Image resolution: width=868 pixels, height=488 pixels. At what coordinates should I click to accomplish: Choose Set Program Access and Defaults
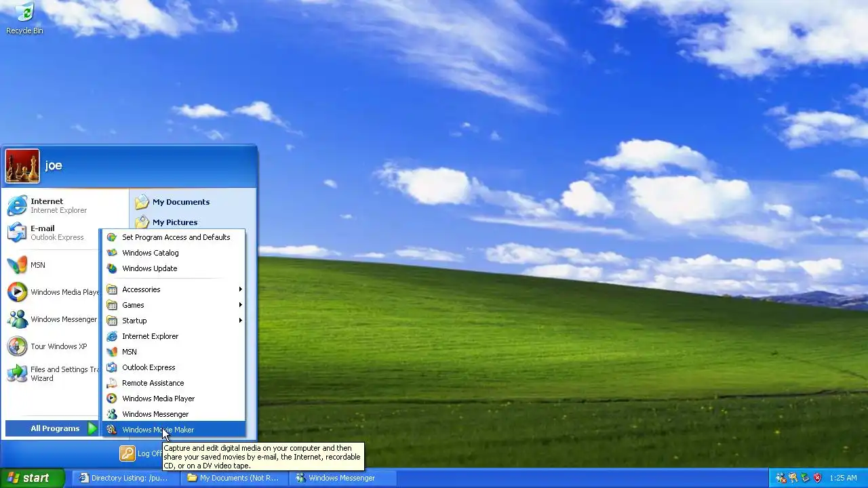174,237
